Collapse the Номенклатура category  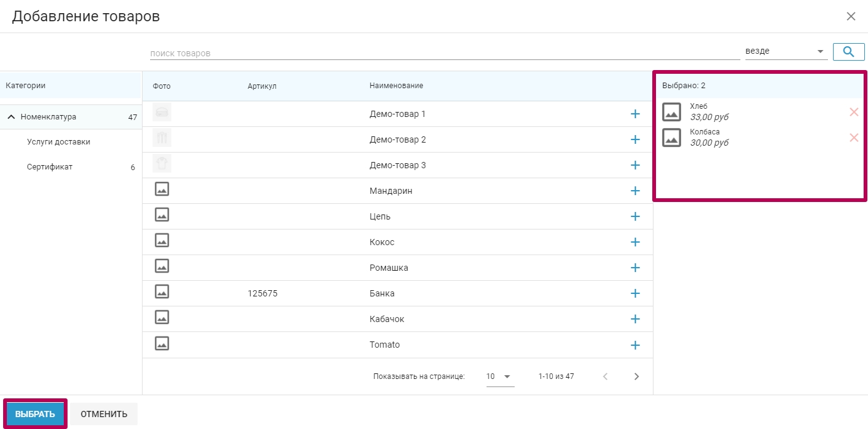pyautogui.click(x=11, y=117)
